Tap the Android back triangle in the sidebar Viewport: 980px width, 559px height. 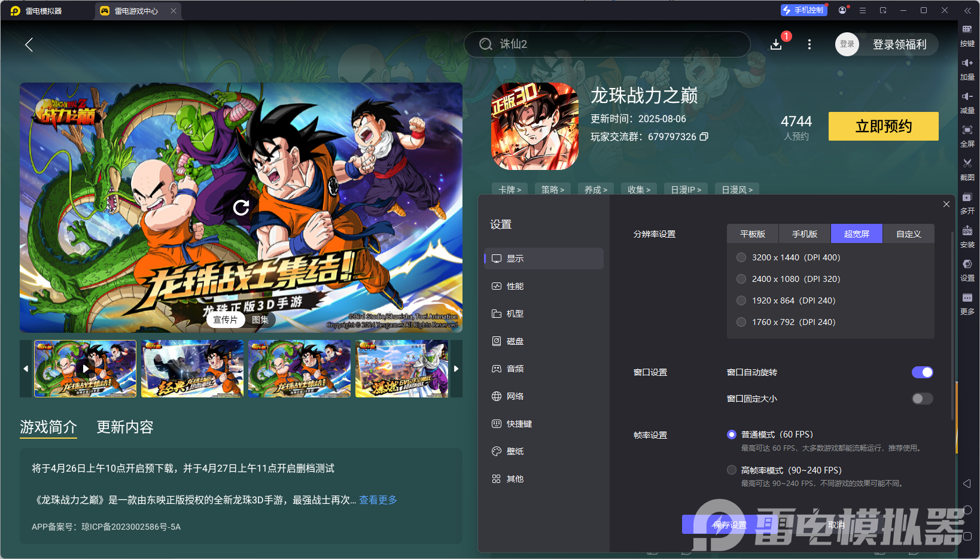coord(967,484)
